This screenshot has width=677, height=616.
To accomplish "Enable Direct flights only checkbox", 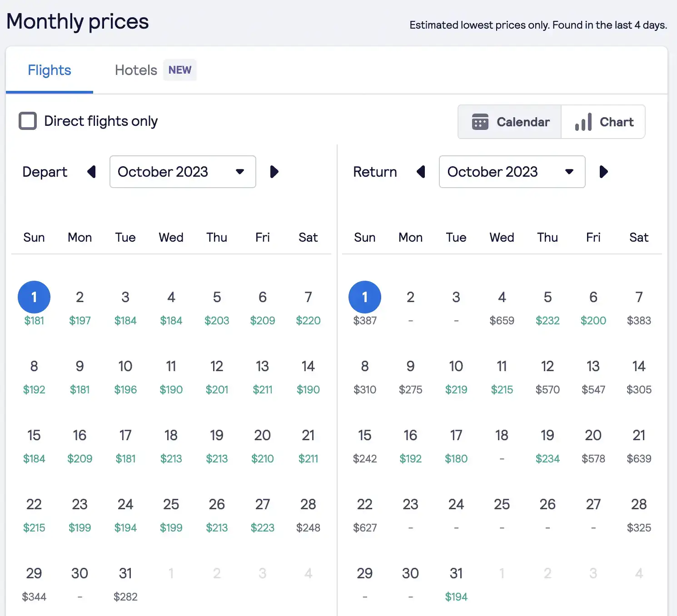I will click(x=28, y=121).
